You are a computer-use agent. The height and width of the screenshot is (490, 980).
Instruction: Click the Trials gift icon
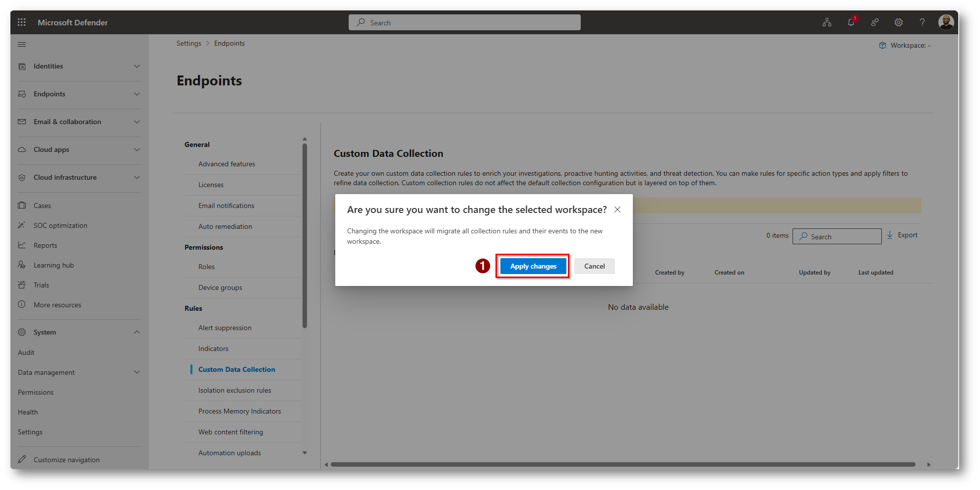pos(22,285)
